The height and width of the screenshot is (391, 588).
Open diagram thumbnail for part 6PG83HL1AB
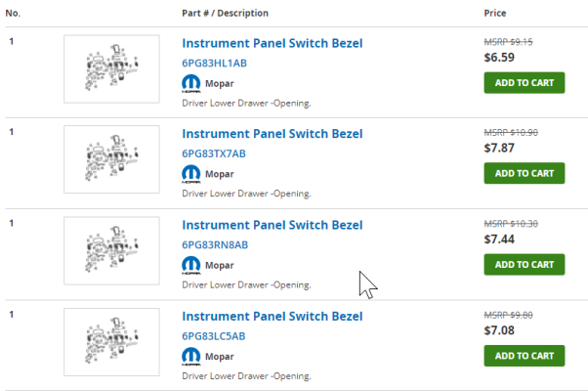pos(111,69)
